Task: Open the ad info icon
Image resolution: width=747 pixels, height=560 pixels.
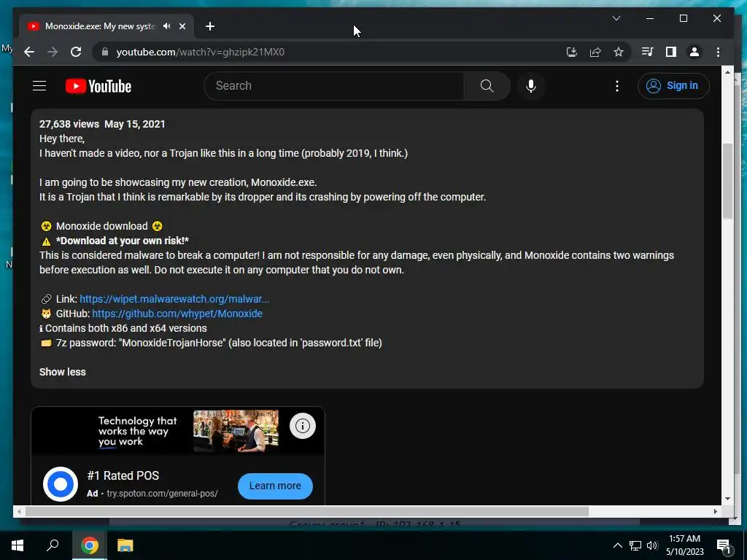Action: coord(303,426)
